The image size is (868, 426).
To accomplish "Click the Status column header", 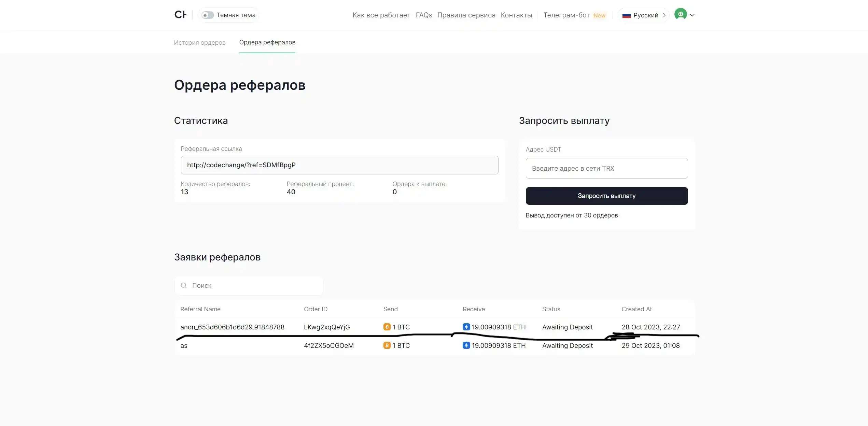I will (x=551, y=309).
